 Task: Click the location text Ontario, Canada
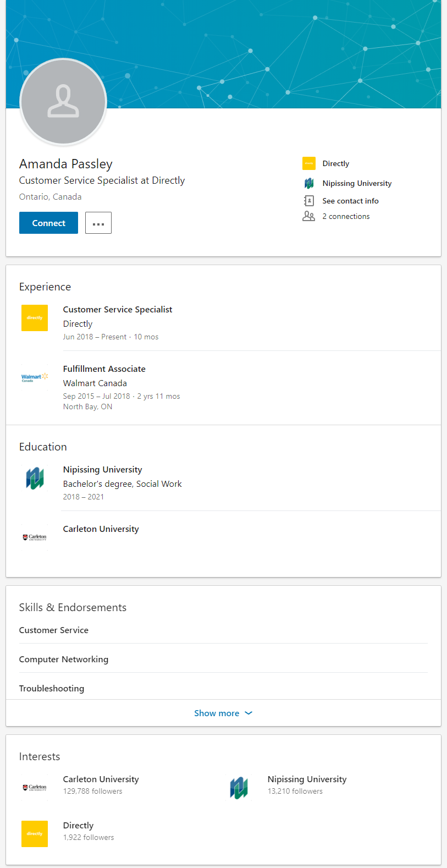click(51, 197)
